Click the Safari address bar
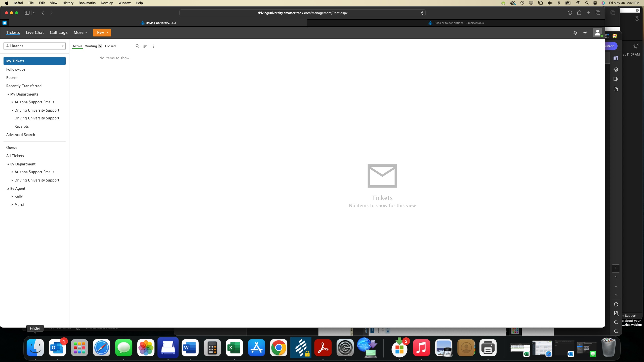The height and width of the screenshot is (362, 644). coord(302,13)
